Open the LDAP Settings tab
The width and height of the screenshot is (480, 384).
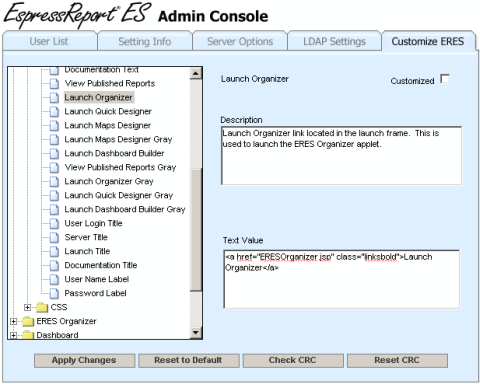(x=334, y=41)
